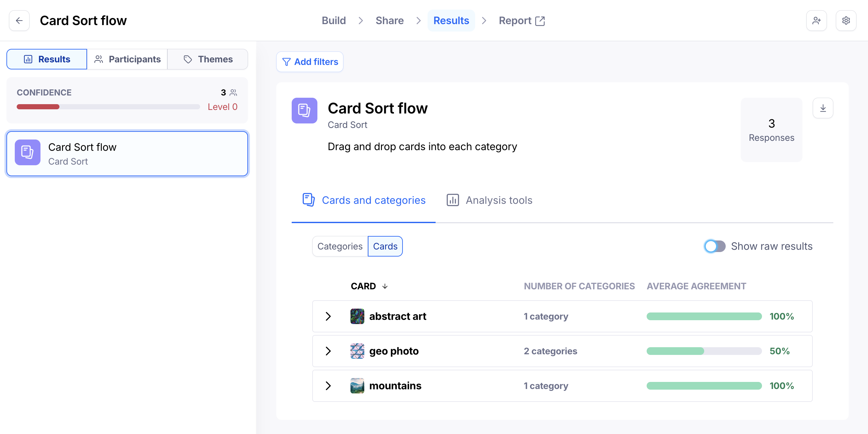Go to the Build step

click(x=333, y=21)
